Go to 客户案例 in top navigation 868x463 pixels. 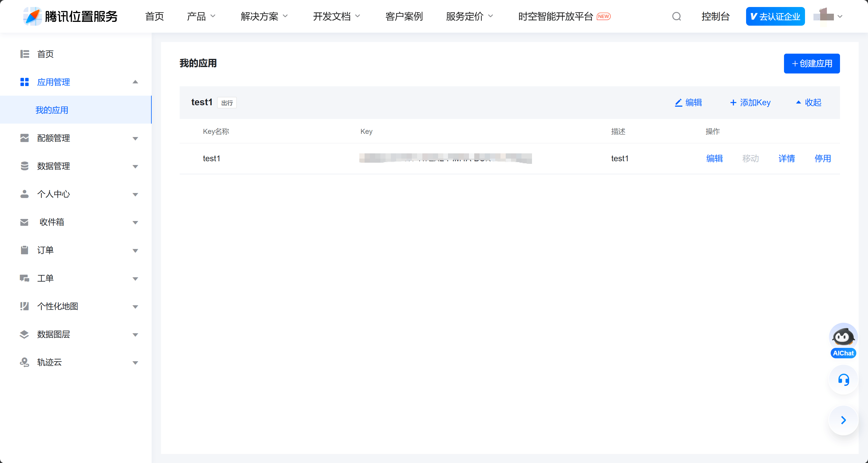pyautogui.click(x=404, y=16)
